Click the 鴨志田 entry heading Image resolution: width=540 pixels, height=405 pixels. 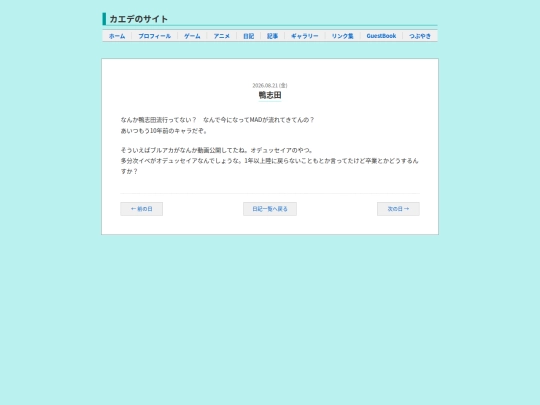[x=270, y=95]
